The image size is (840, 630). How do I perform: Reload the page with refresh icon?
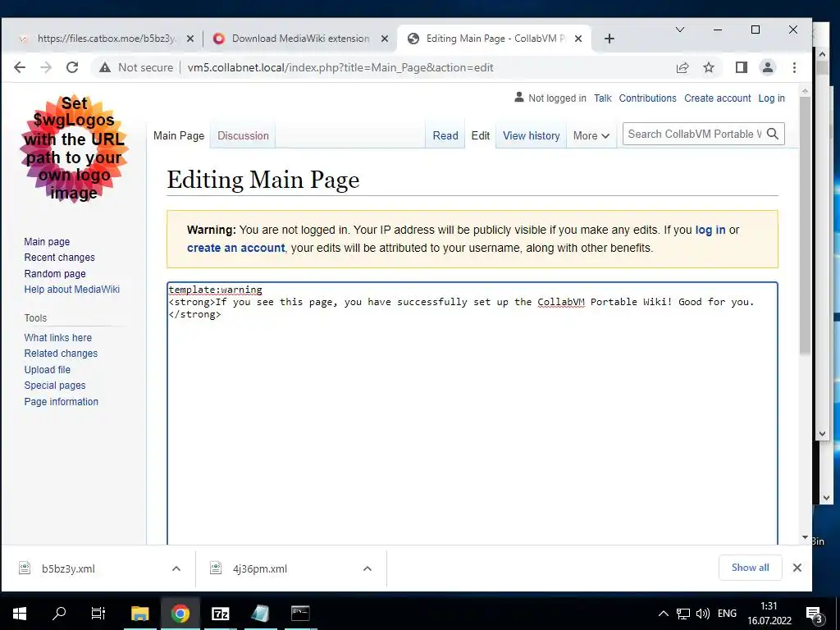(x=72, y=67)
